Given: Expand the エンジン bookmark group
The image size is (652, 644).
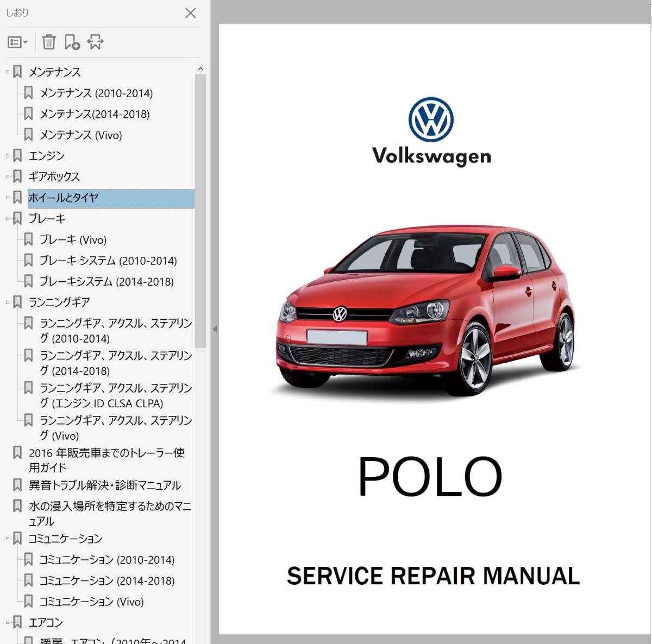Looking at the screenshot, I should click(x=8, y=156).
